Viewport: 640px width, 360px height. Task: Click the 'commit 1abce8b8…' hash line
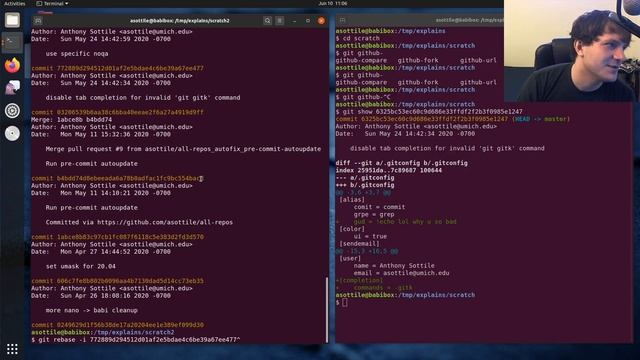[118, 237]
